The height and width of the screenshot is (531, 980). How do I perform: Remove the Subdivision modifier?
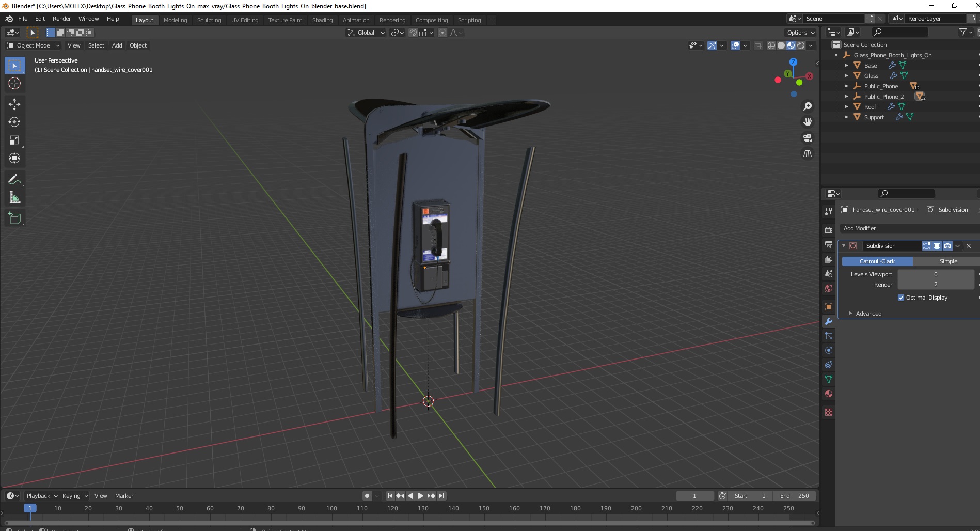(969, 246)
